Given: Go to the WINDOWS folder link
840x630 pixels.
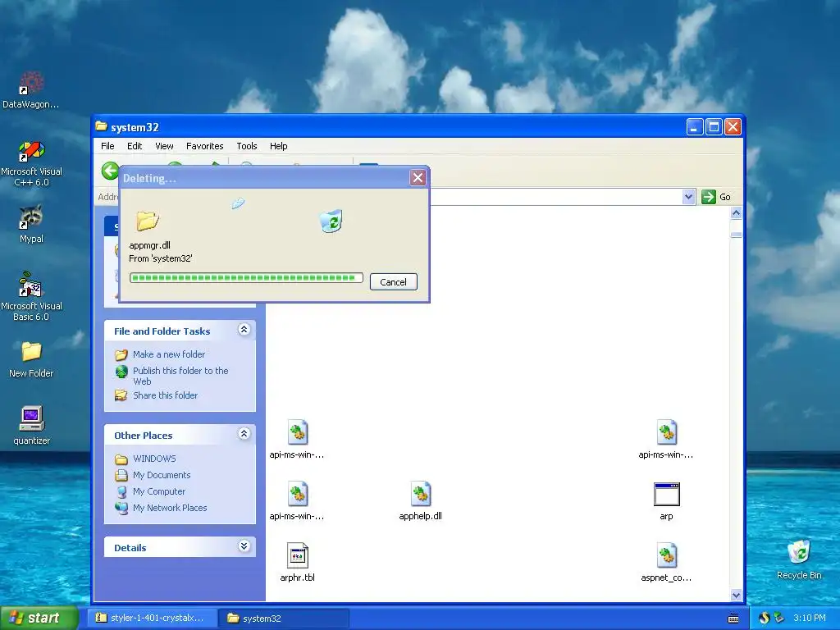Looking at the screenshot, I should 154,459.
